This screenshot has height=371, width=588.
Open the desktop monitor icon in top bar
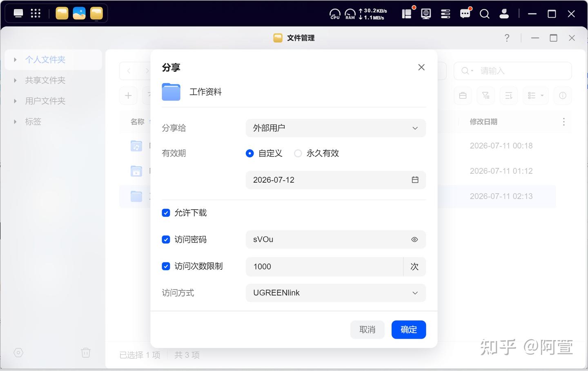(18, 13)
